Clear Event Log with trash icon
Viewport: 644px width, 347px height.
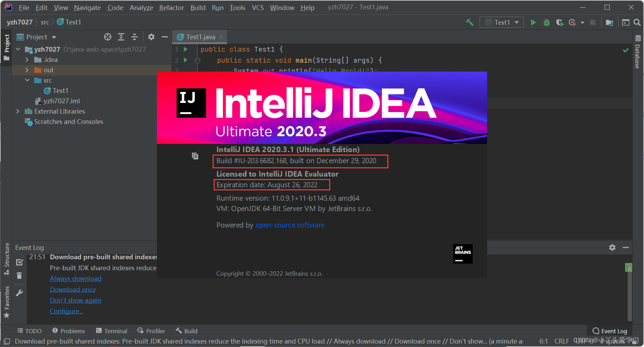20,276
